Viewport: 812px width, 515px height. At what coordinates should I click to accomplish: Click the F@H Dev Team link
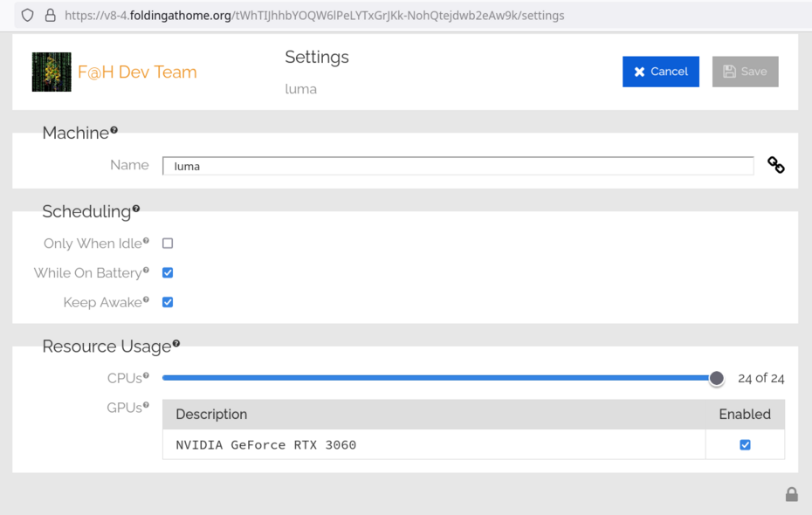[x=137, y=72]
